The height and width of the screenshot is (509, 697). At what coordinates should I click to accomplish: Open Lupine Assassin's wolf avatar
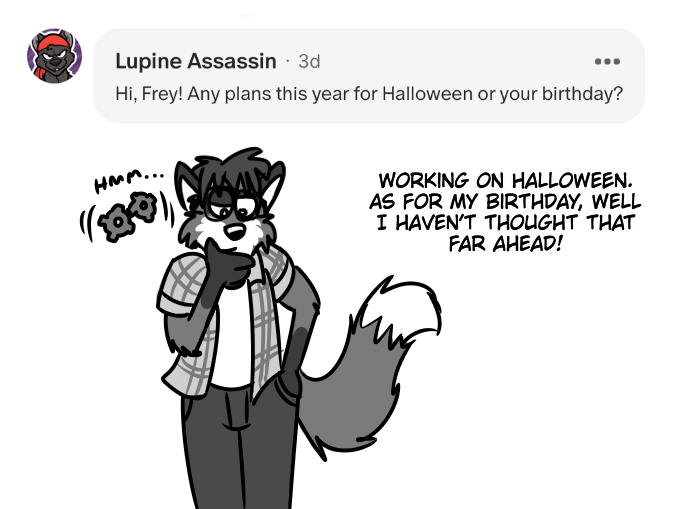click(x=54, y=56)
